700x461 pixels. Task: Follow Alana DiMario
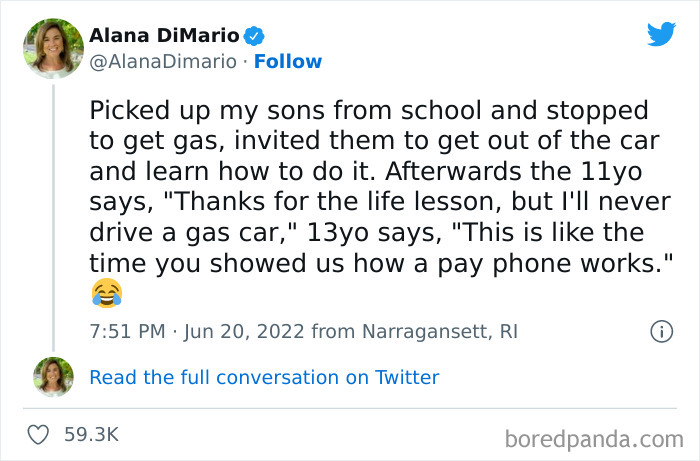coord(289,62)
